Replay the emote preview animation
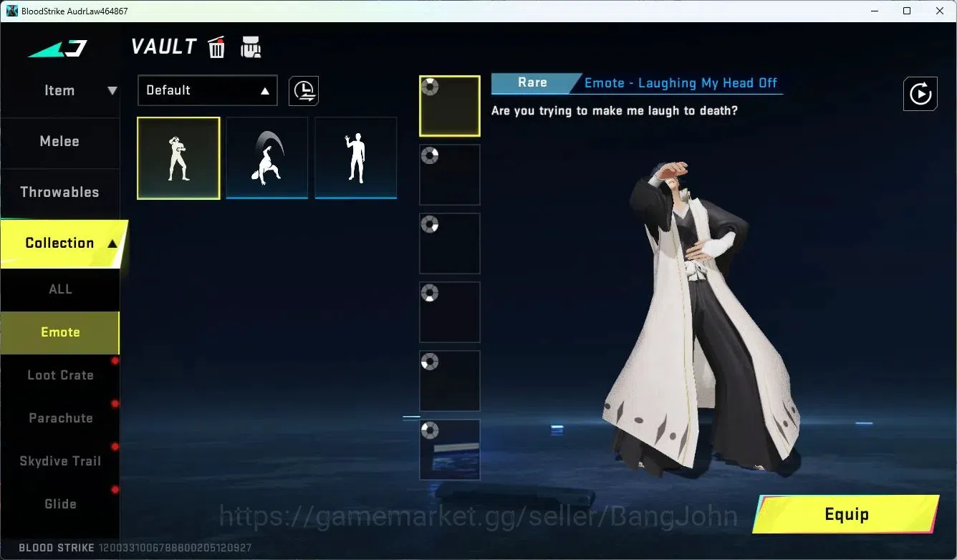This screenshot has width=957, height=560. pos(920,94)
